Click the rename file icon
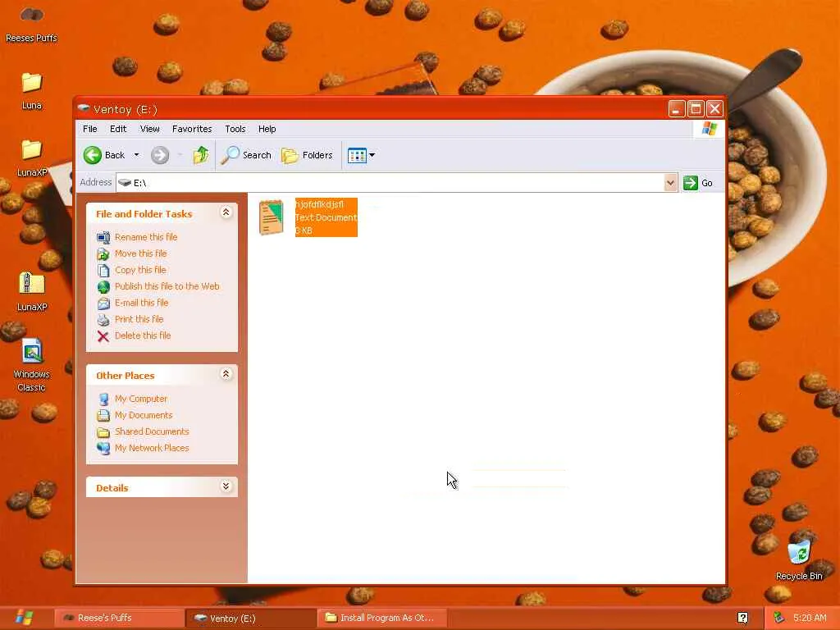The height and width of the screenshot is (630, 840). [x=103, y=237]
